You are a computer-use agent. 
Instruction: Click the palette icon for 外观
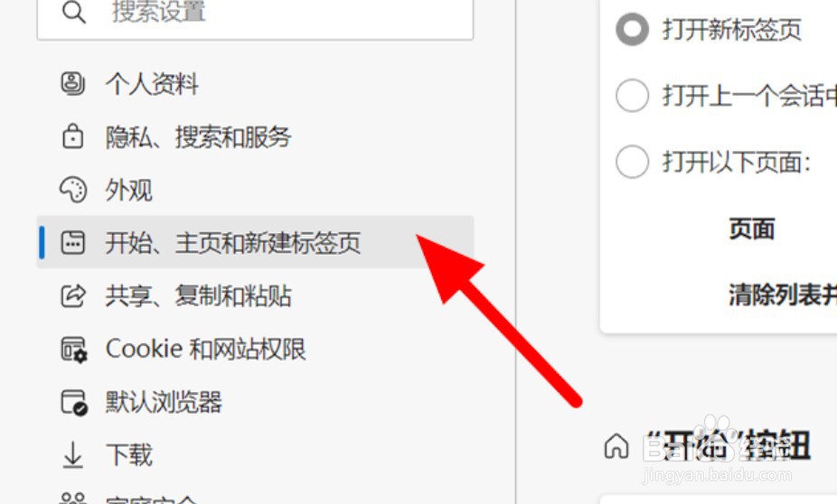[72, 190]
